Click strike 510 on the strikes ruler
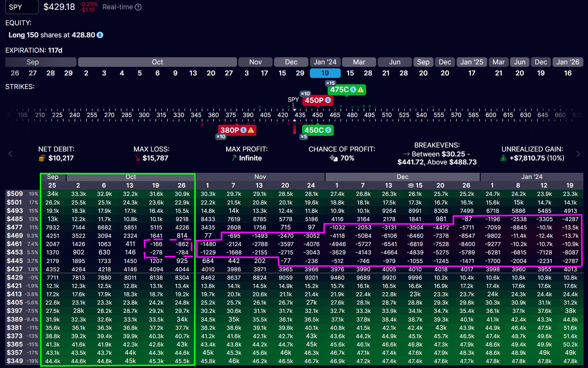This screenshot has height=368, width=588. (x=387, y=115)
